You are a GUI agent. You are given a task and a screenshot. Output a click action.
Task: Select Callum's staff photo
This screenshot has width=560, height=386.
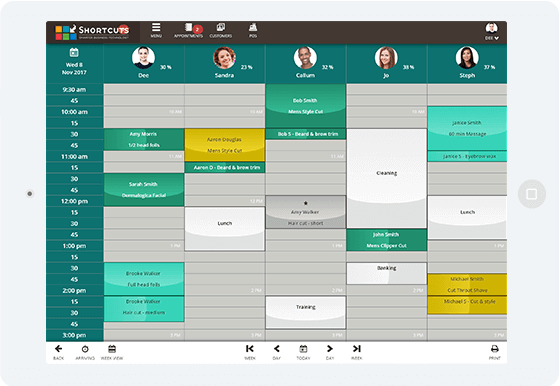[305, 57]
